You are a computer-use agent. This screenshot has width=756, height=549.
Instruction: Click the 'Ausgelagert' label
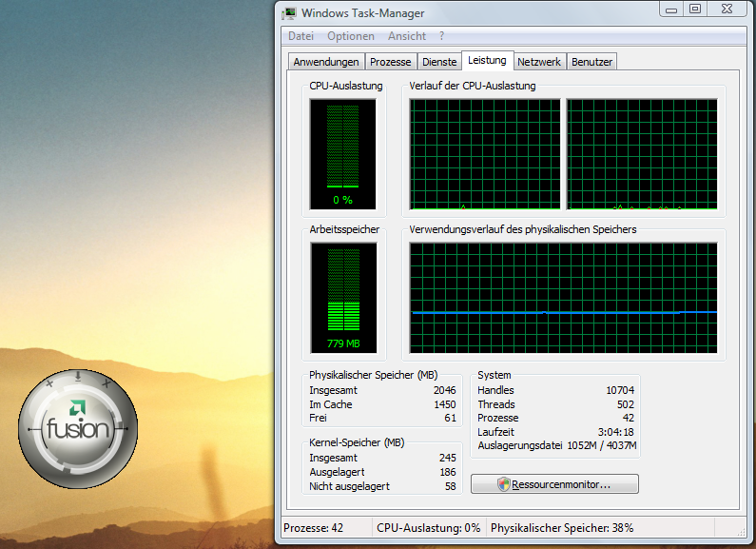tap(337, 472)
